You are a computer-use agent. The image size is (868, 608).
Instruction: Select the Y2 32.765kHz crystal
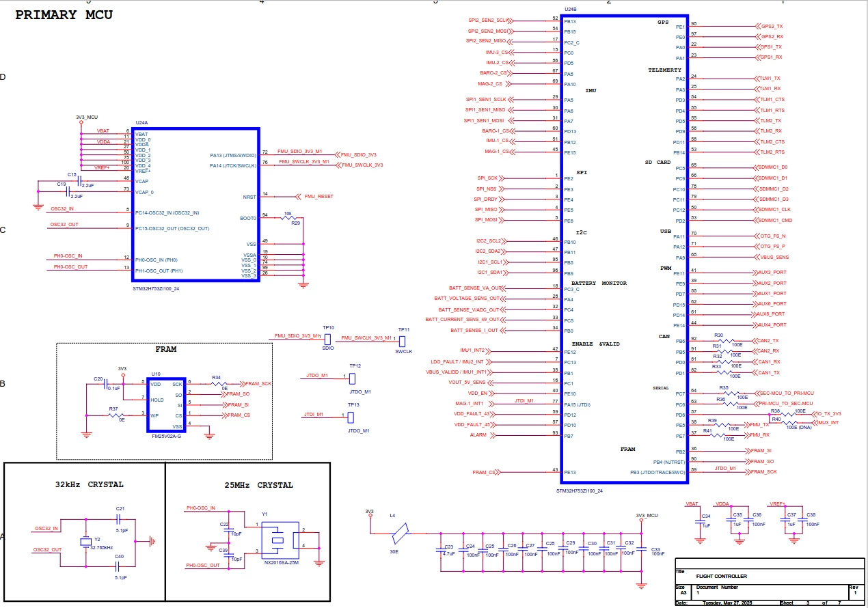point(86,542)
